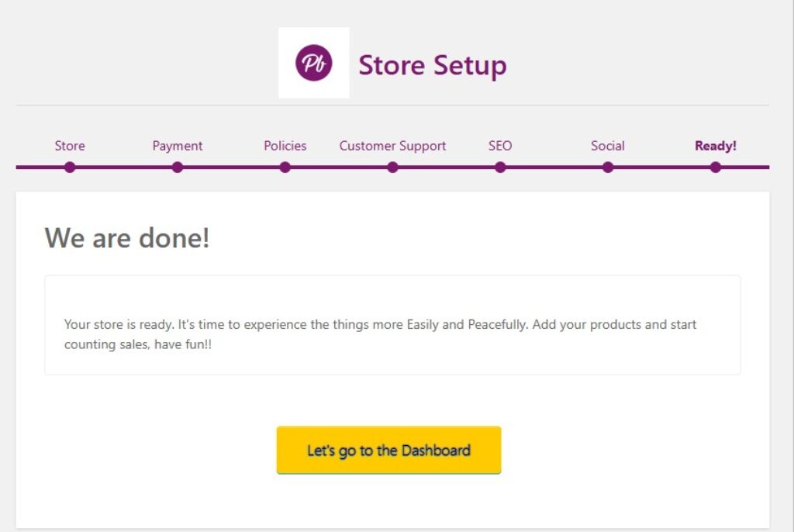Select the Customer Support step label

(x=392, y=146)
